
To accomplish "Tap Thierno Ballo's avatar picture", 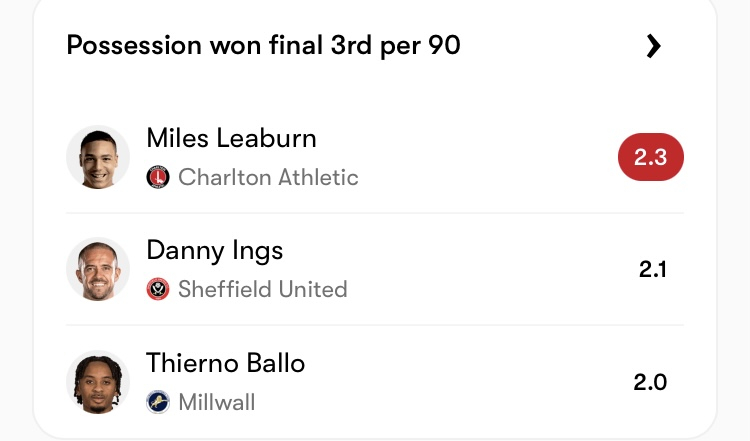I will (x=98, y=382).
